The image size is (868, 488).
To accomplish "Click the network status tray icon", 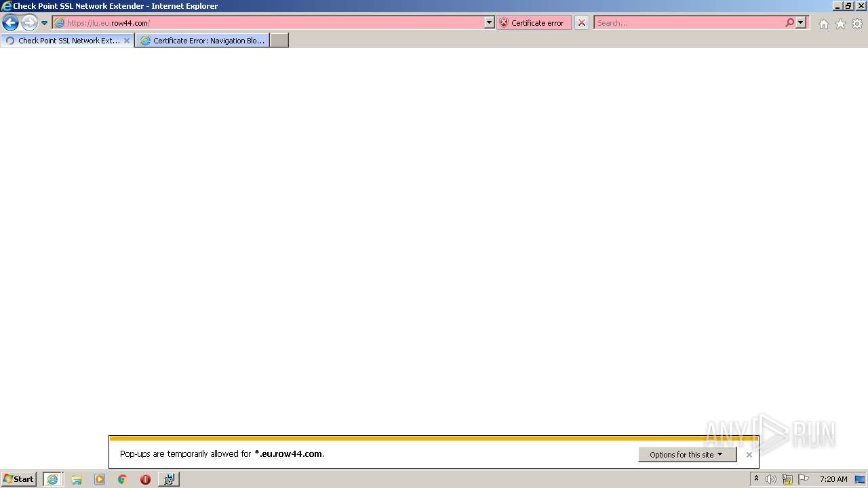I will [787, 479].
